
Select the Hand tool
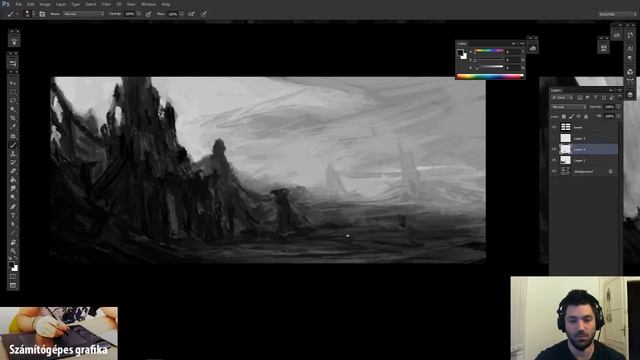(x=13, y=242)
